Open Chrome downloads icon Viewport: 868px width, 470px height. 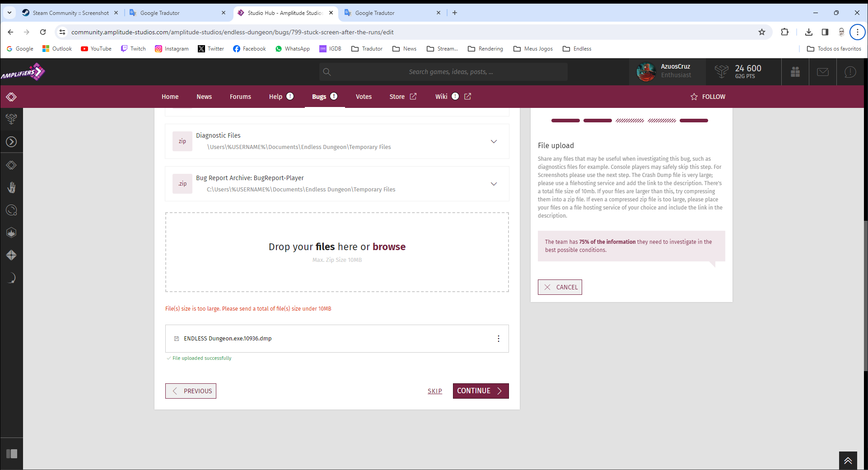808,32
